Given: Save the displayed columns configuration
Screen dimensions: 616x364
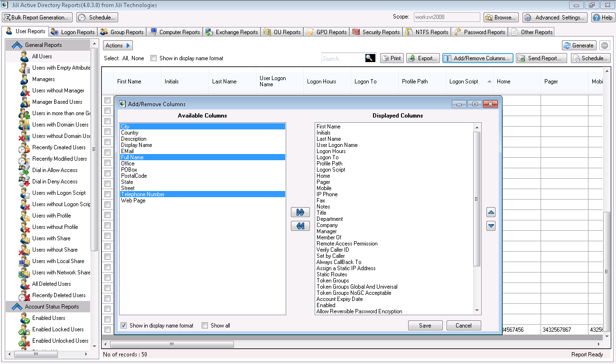Looking at the screenshot, I should click(x=425, y=325).
